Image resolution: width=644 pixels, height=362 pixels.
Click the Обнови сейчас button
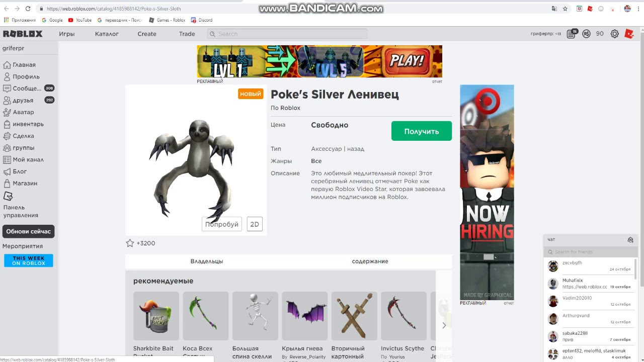(29, 231)
